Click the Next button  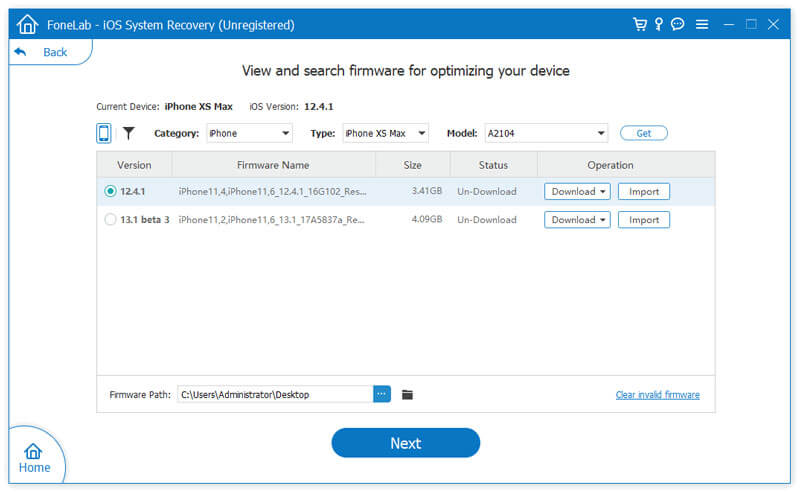point(406,443)
